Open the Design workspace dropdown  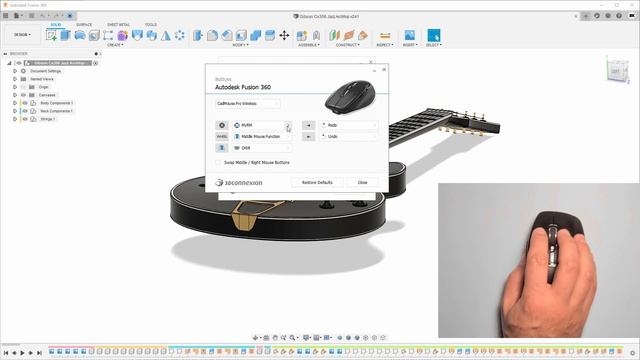pos(22,35)
